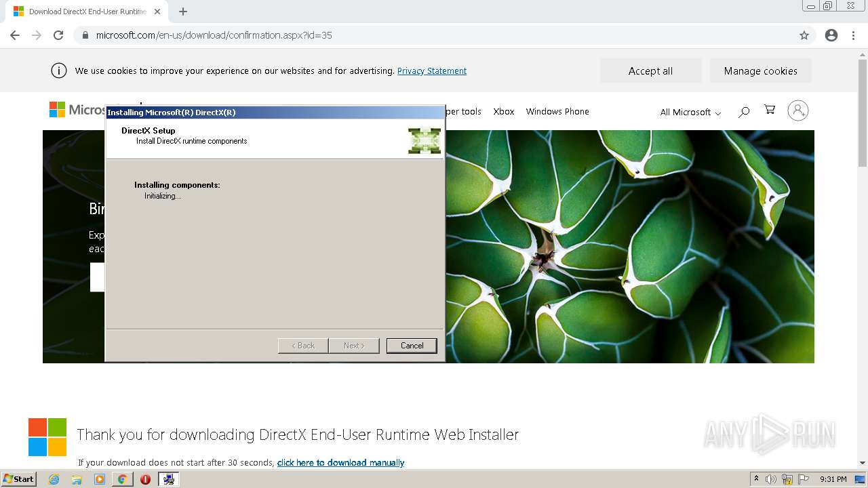Click the site lock icon

coord(85,35)
